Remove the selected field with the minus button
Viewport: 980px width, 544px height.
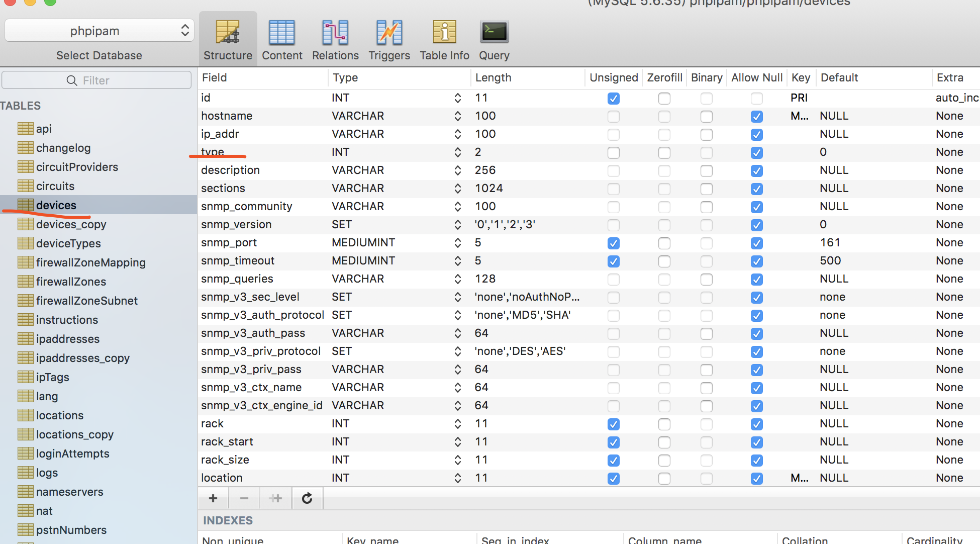[244, 498]
